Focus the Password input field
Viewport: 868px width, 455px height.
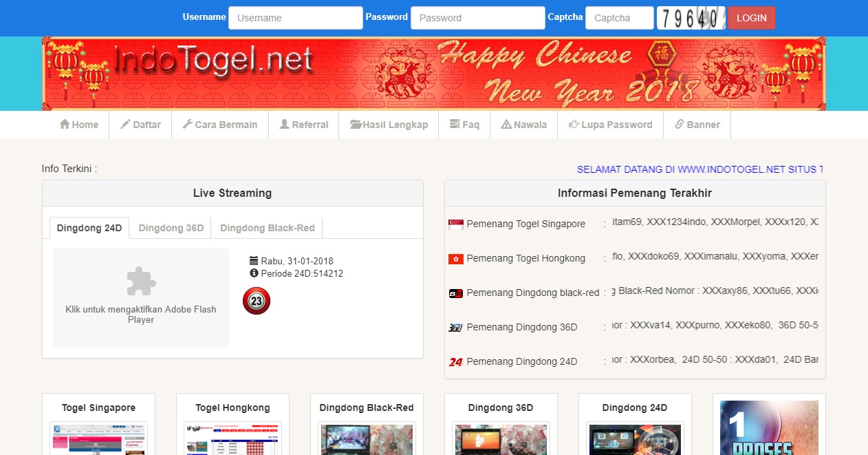[x=478, y=18]
